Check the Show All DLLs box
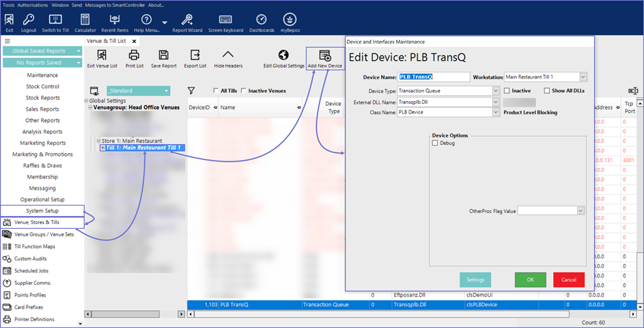The height and width of the screenshot is (328, 644). (547, 90)
